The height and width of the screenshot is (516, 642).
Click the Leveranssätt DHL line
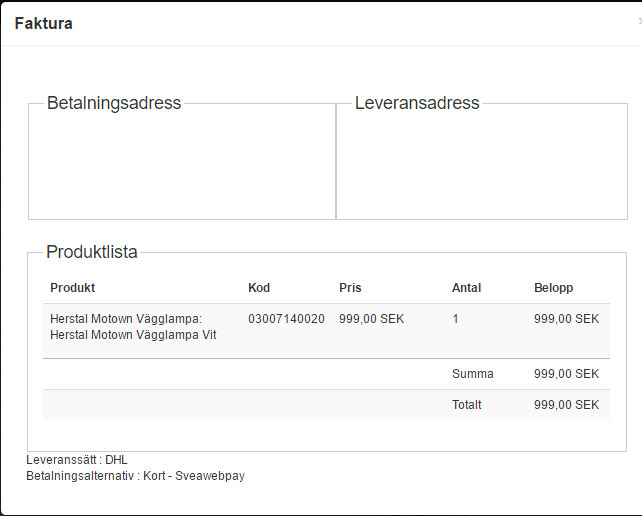coord(77,460)
